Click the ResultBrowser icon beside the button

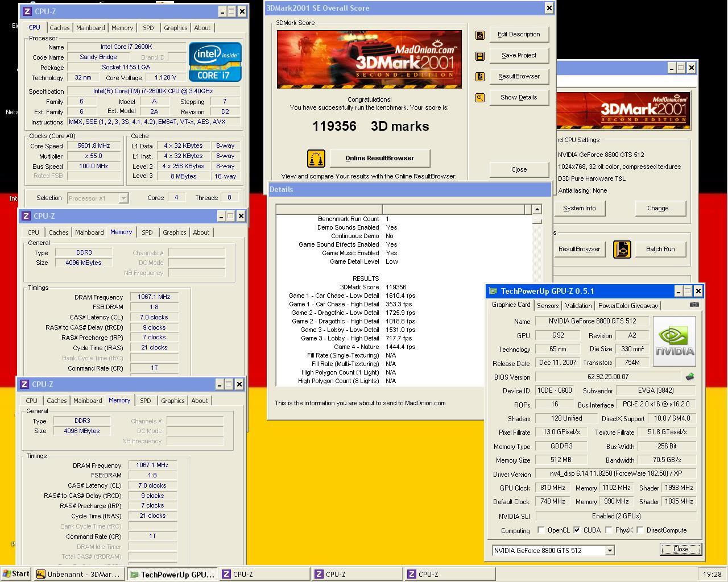480,77
